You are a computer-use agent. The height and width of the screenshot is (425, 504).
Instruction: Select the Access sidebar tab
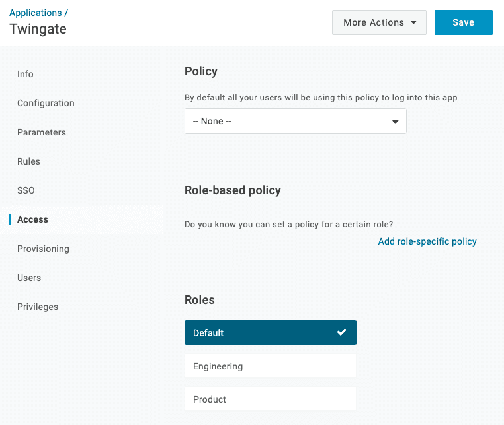point(32,219)
